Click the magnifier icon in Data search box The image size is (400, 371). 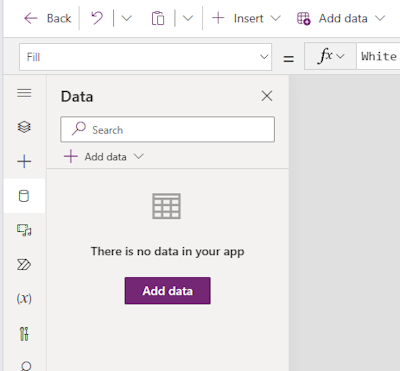coord(79,129)
